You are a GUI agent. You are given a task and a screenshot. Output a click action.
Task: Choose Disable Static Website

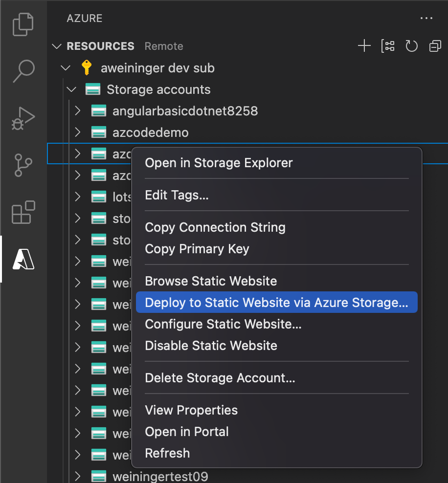277,346
